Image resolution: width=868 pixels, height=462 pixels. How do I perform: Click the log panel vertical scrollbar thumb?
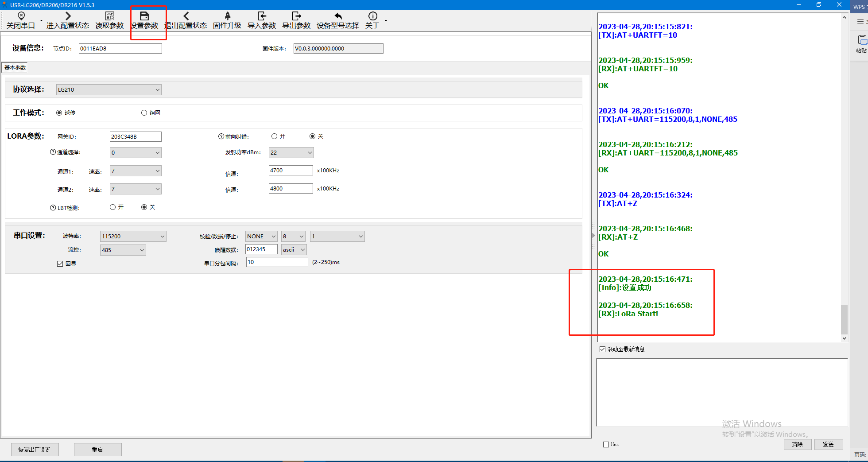[844, 319]
